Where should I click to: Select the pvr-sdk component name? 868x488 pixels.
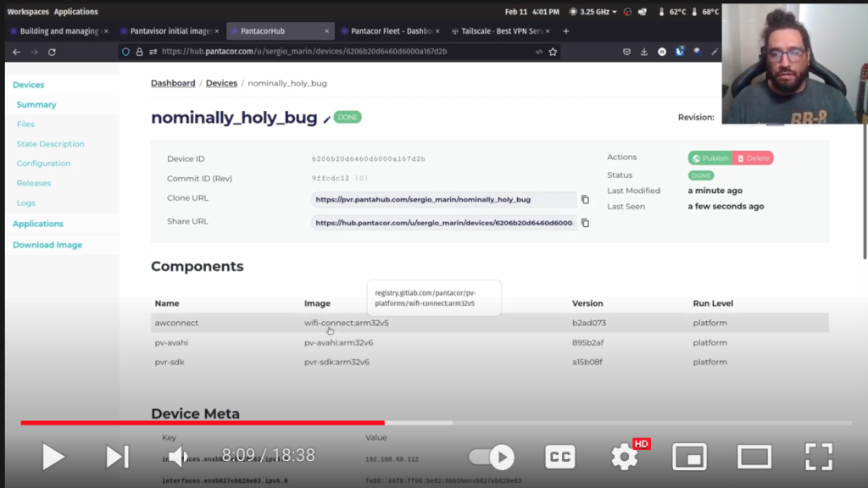(x=170, y=363)
